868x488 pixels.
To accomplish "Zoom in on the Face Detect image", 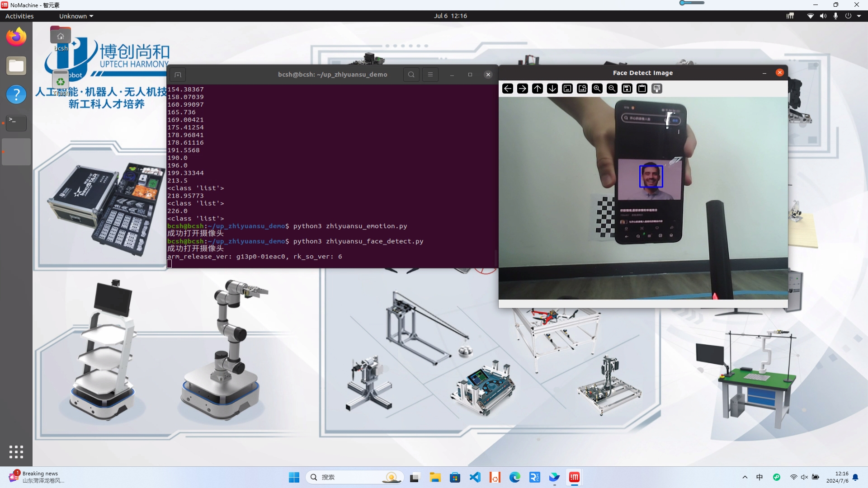I will click(597, 89).
